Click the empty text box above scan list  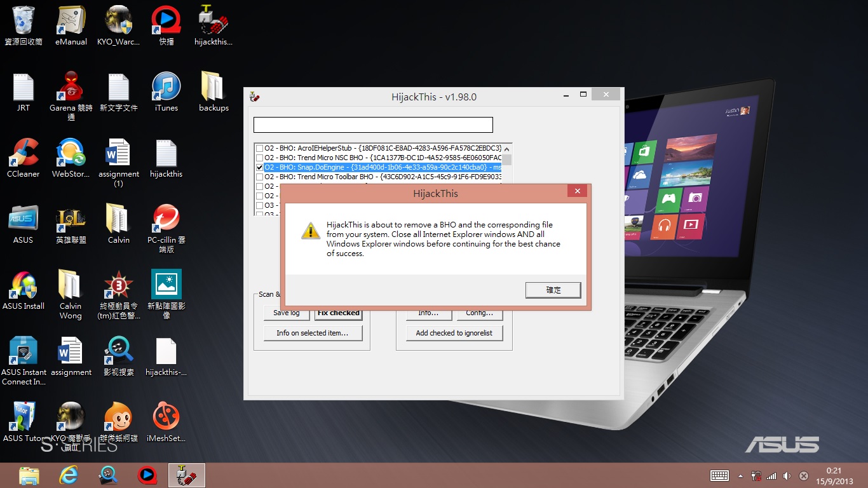tap(373, 125)
